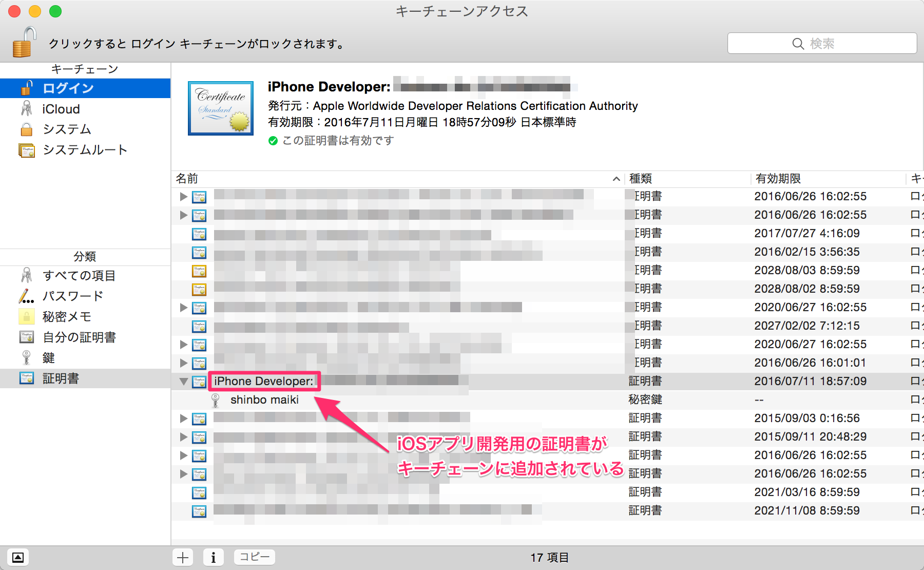The image size is (924, 570).
Task: Select the 鍵 category key icon
Action: point(27,358)
